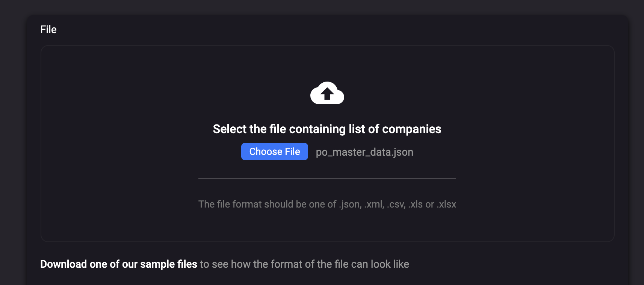Open the 'Download one of our sample files' link
This screenshot has height=285, width=644.
[x=118, y=264]
